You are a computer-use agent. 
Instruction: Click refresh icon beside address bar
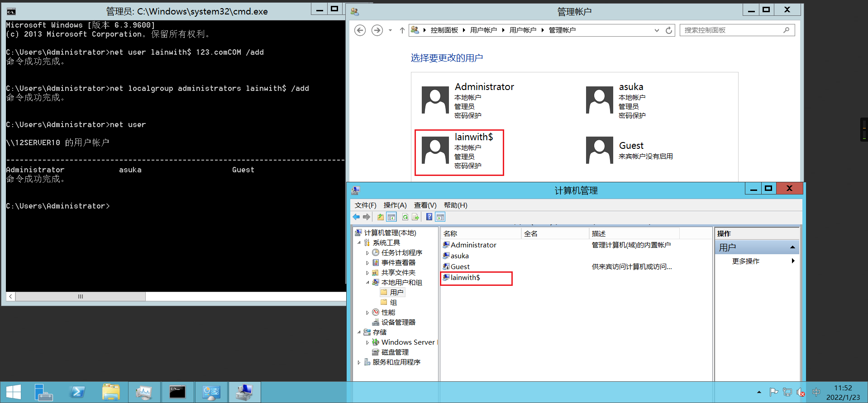coord(669,30)
